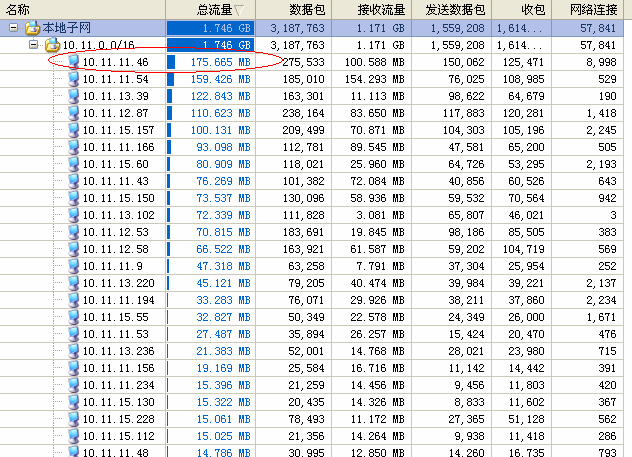Click the host icon for 10.11.12.87
The width and height of the screenshot is (632, 457).
(x=73, y=113)
